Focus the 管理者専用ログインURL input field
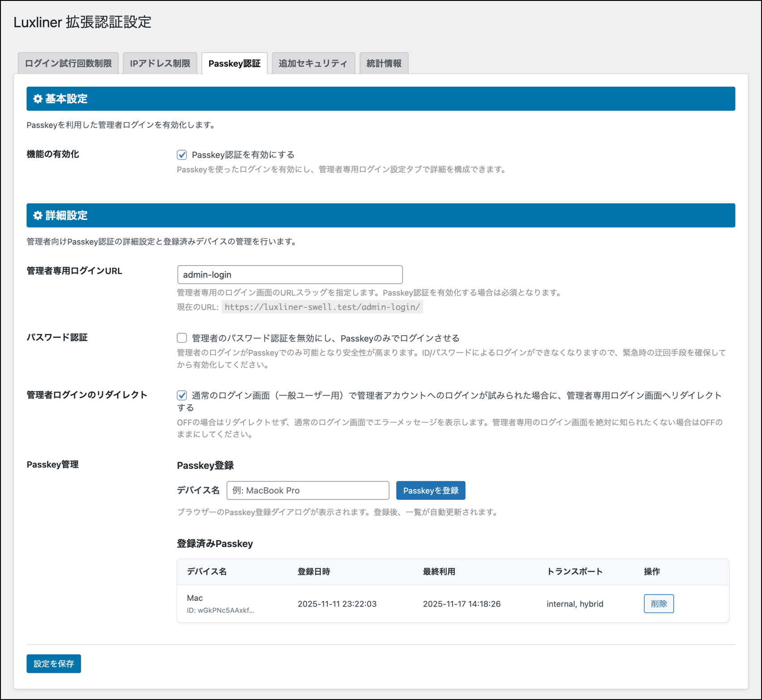Viewport: 762px width, 700px height. [x=290, y=274]
